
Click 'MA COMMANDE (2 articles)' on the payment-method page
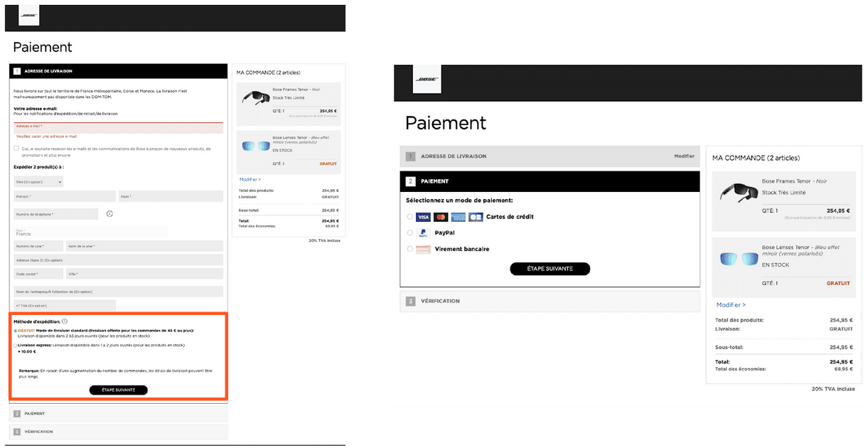(x=756, y=158)
